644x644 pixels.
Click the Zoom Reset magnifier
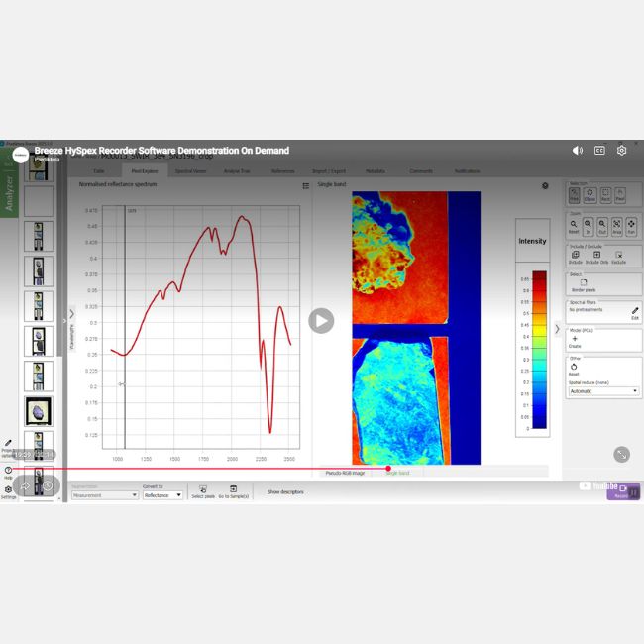tap(574, 226)
